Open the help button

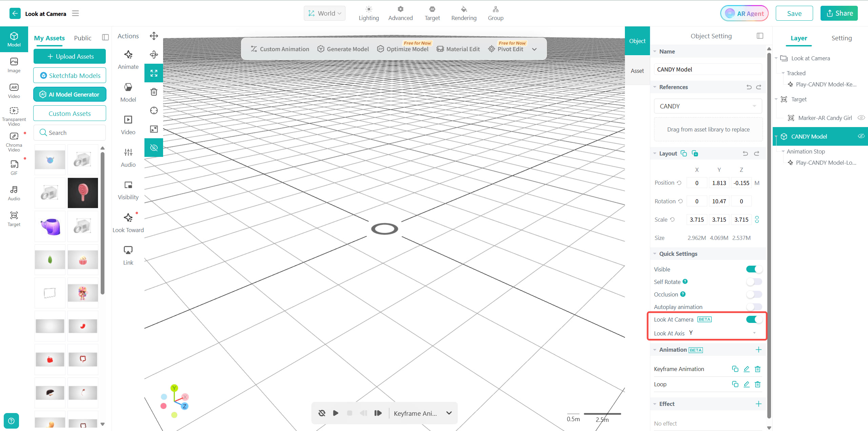pyautogui.click(x=11, y=421)
